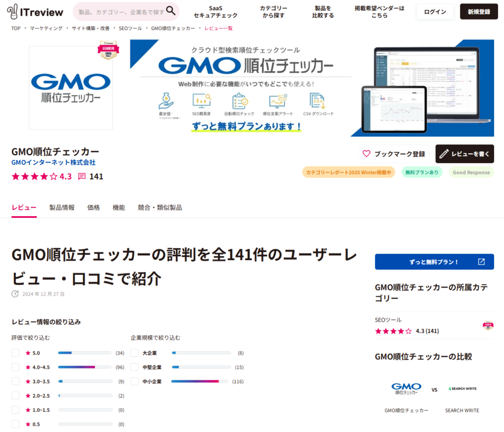
Task: Open カテゴリーから探す menu
Action: (x=274, y=12)
